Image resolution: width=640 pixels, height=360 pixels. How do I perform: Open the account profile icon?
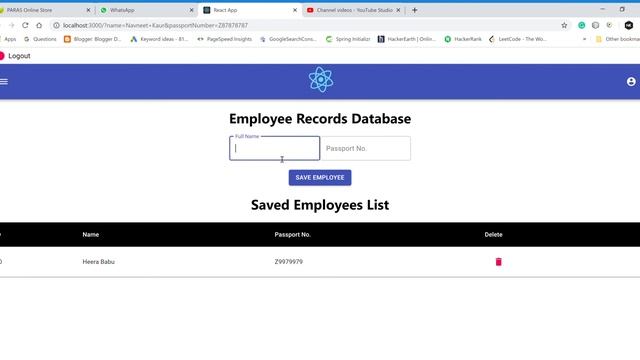[631, 82]
